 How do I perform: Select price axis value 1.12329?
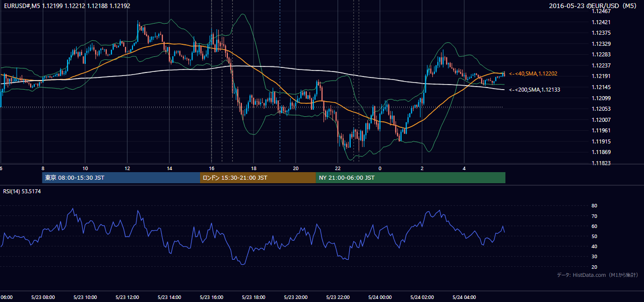click(x=602, y=44)
